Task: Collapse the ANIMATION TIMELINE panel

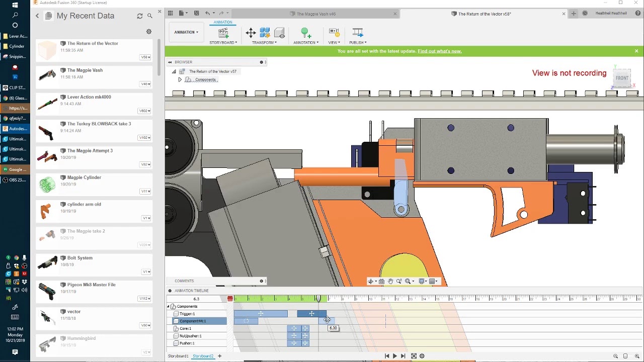Action: [x=170, y=291]
